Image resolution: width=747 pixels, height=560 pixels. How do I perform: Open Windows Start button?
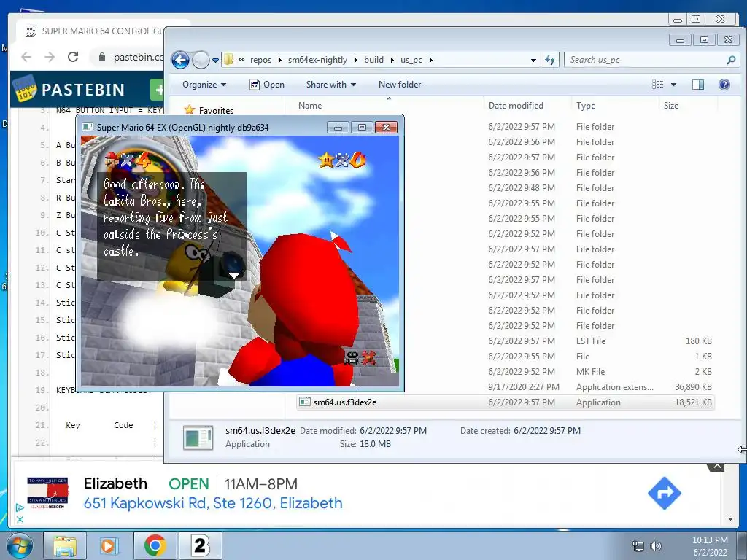coord(19,545)
